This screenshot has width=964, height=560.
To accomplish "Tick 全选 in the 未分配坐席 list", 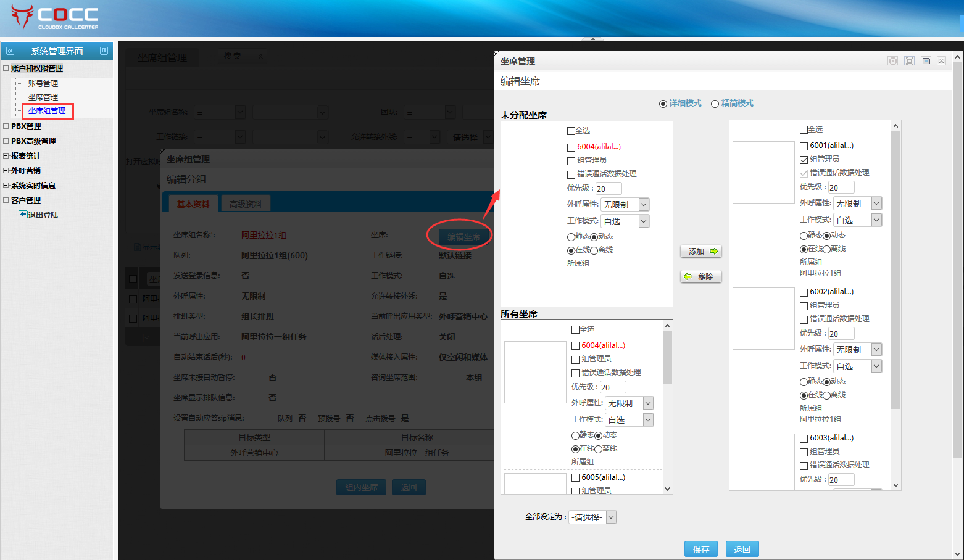I will (x=571, y=131).
